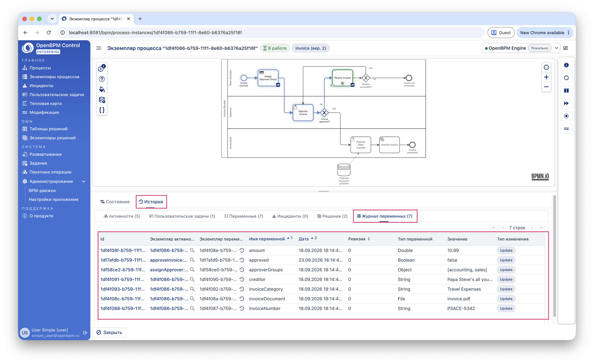Open the Переменные (7) tab

243,216
